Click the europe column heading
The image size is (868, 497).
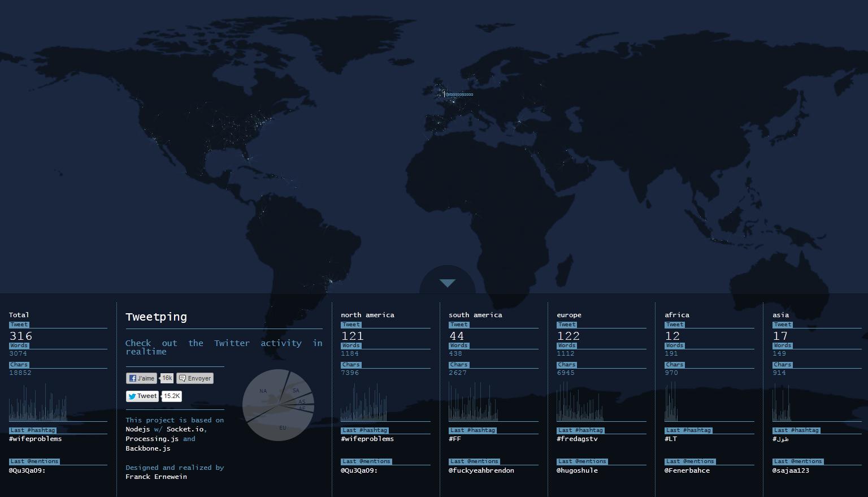569,315
